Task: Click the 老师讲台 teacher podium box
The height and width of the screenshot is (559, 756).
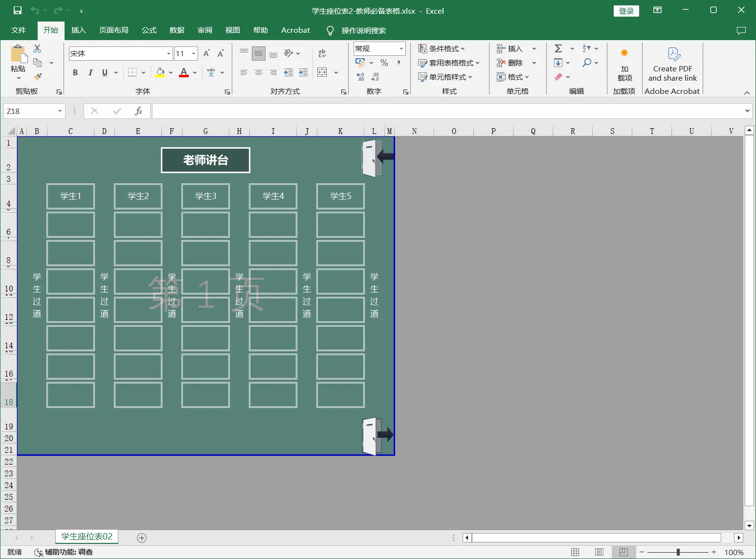Action: pyautogui.click(x=205, y=160)
